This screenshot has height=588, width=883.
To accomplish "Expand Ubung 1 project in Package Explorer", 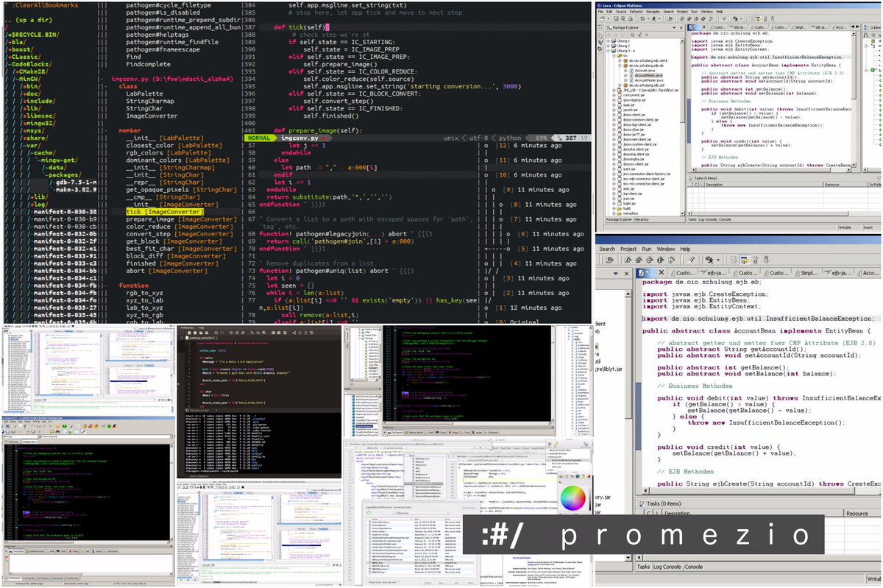I will (608, 40).
